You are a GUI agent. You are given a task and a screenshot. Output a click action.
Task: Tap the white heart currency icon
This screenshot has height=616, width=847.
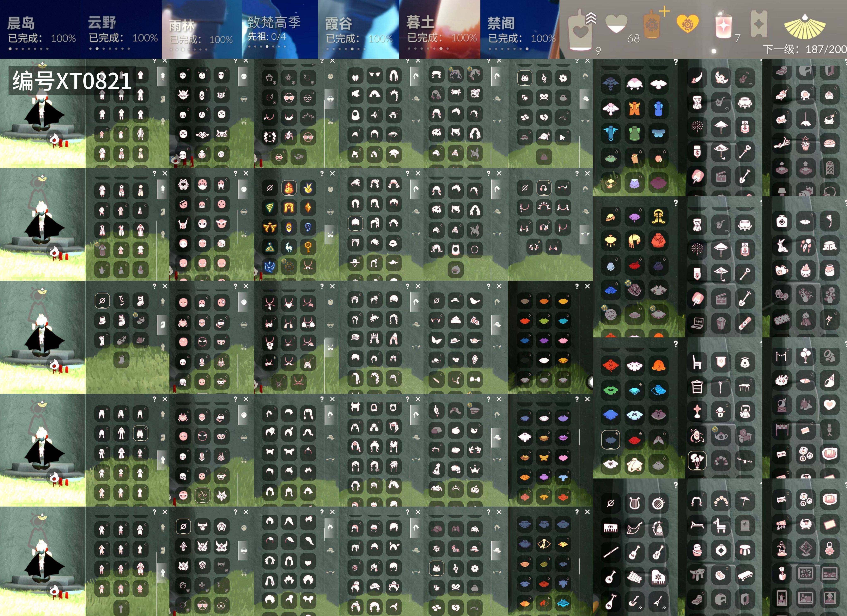click(x=616, y=24)
